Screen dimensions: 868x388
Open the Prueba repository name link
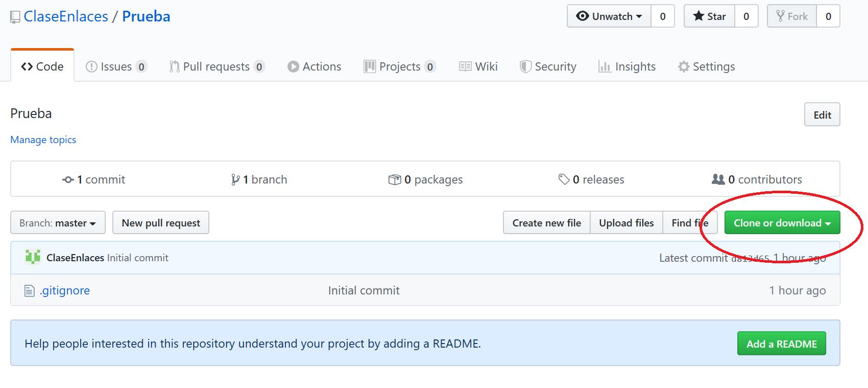point(146,16)
